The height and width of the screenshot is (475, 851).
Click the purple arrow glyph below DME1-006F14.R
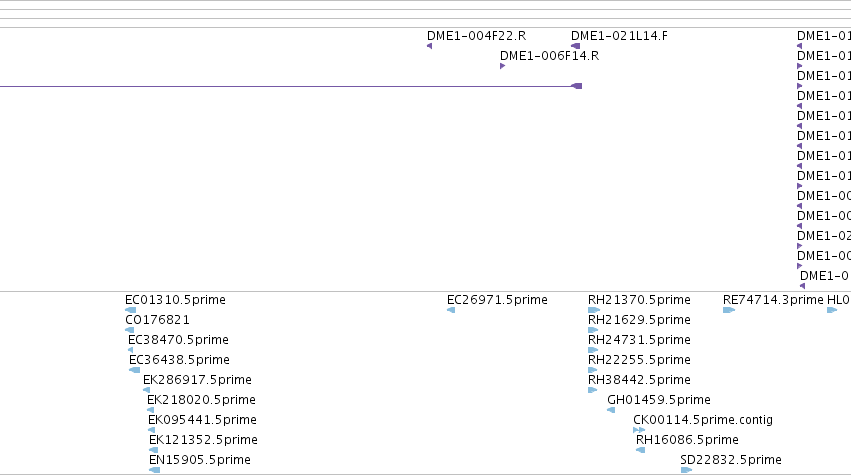(x=502, y=66)
